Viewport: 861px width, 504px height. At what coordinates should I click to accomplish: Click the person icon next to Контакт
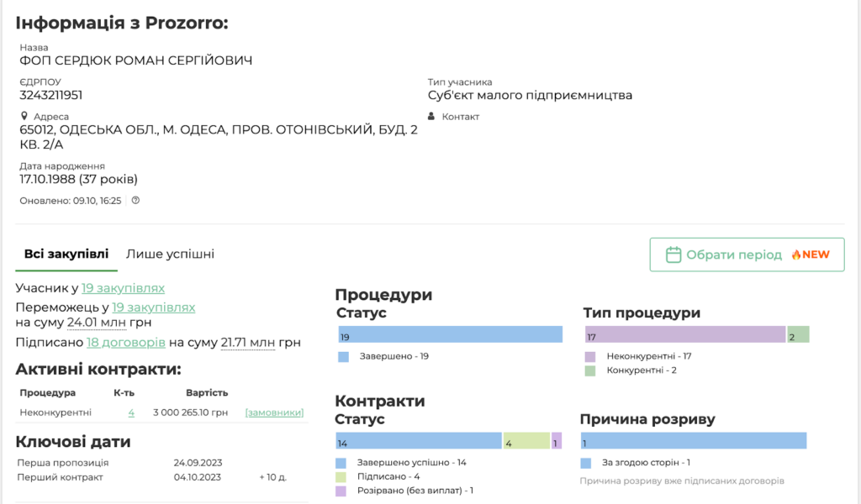431,117
